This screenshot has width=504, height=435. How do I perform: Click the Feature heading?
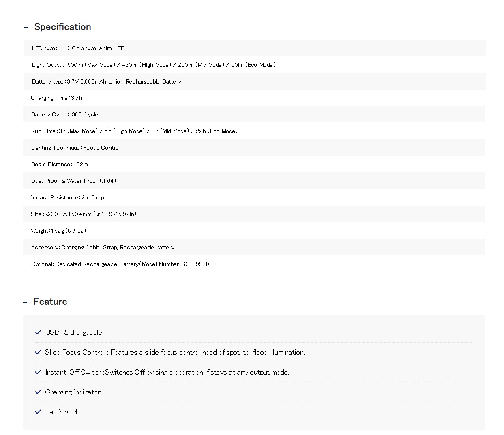coord(50,302)
